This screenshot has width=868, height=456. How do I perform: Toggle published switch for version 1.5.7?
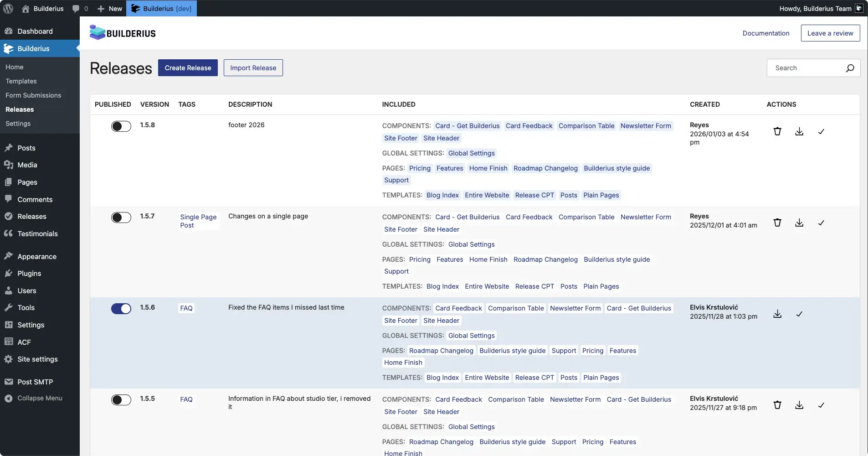pos(121,218)
